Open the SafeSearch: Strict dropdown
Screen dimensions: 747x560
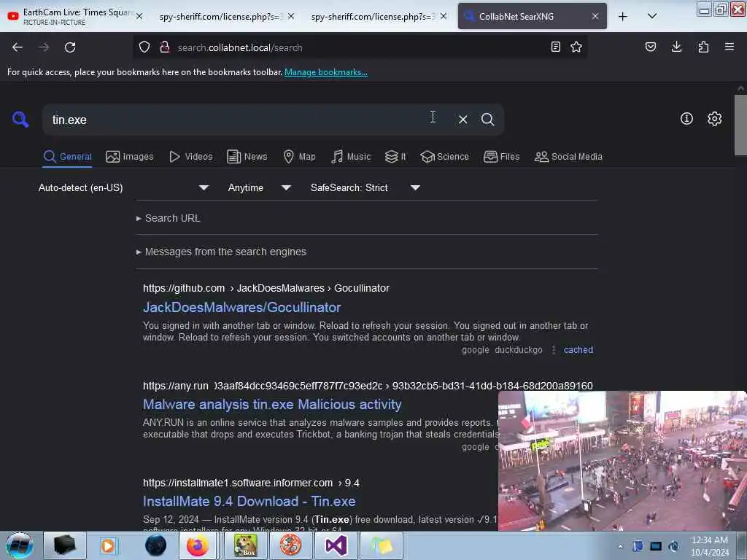click(365, 187)
